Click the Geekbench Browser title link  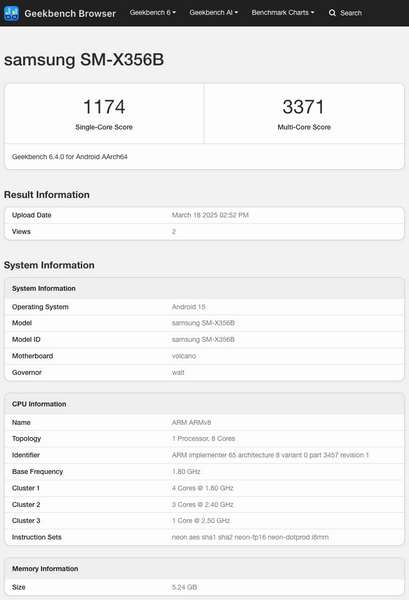click(x=70, y=13)
